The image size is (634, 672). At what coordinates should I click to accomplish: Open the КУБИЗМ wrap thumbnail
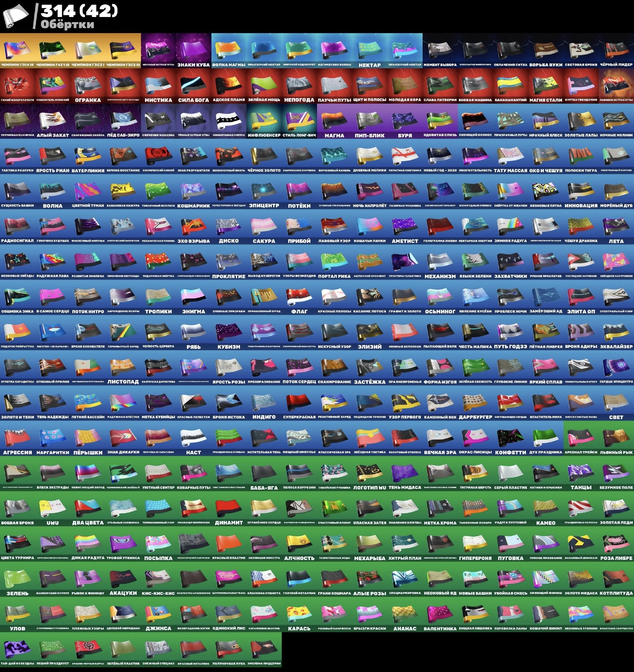pyautogui.click(x=229, y=332)
